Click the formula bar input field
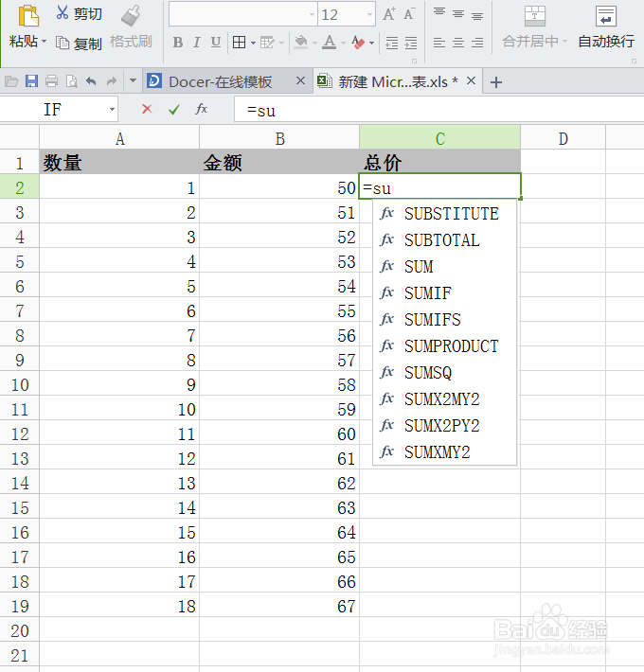Viewport: 644px width, 672px height. click(x=438, y=110)
